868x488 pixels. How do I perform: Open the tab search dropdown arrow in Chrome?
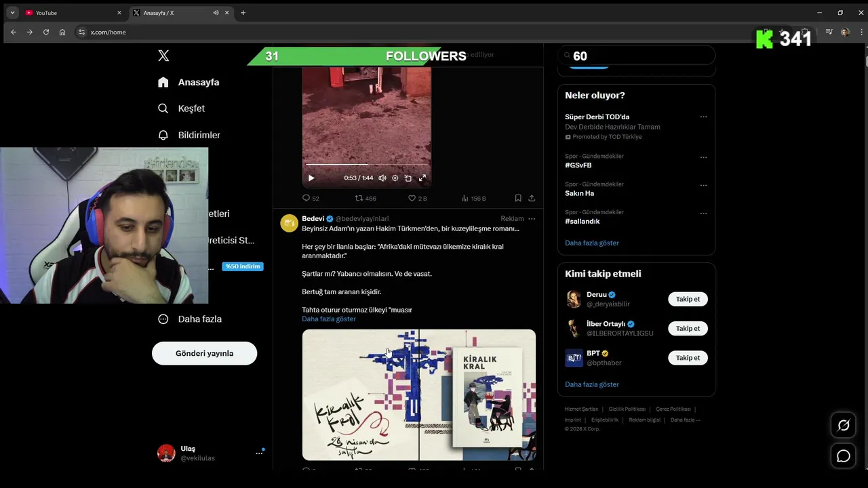coord(12,12)
